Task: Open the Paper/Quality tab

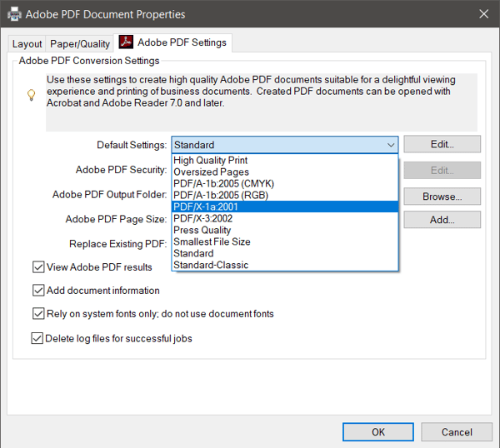Action: 80,43
